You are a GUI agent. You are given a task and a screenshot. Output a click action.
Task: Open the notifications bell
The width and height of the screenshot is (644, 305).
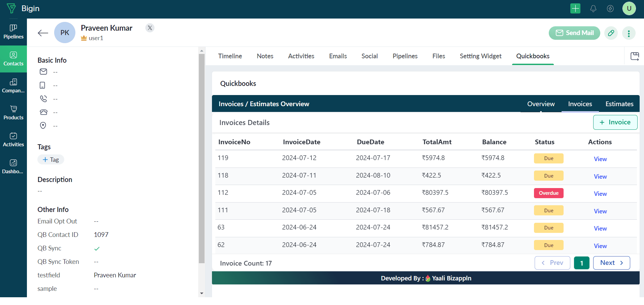tap(593, 9)
